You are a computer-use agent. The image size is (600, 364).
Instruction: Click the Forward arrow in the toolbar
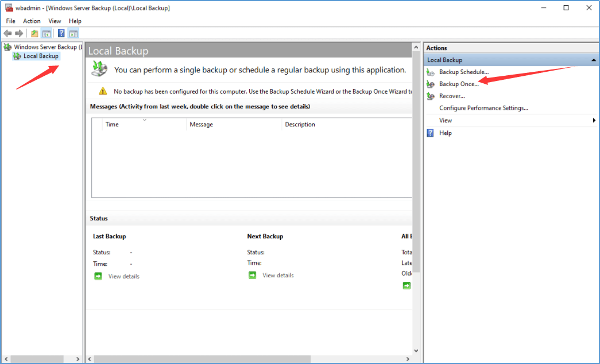19,33
